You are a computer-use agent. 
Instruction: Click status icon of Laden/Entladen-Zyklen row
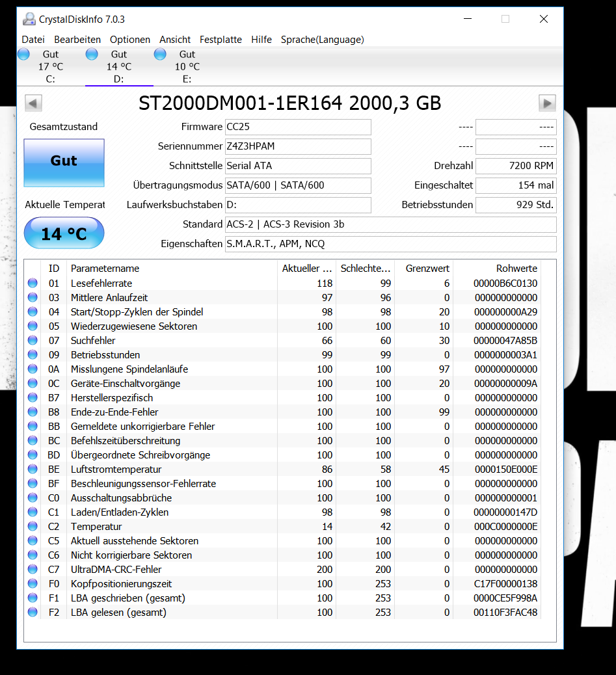coord(33,512)
